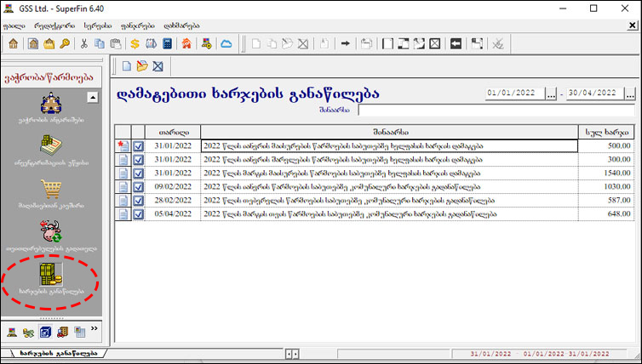Click the crossed-box window icon before the back arrow
The image size is (642, 364).
435,43
